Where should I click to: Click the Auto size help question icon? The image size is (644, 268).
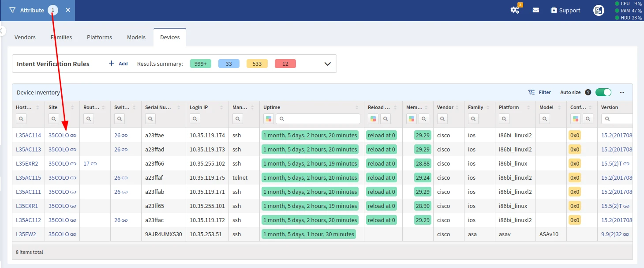coord(588,92)
